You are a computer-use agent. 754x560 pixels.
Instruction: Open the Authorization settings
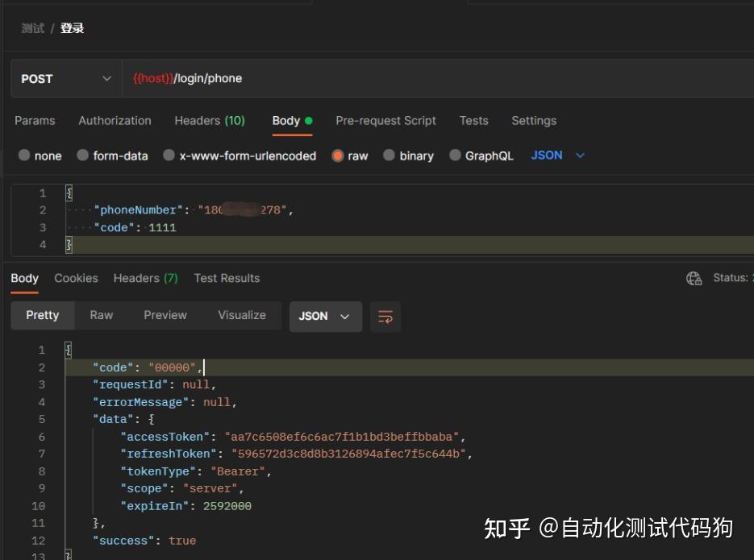115,120
